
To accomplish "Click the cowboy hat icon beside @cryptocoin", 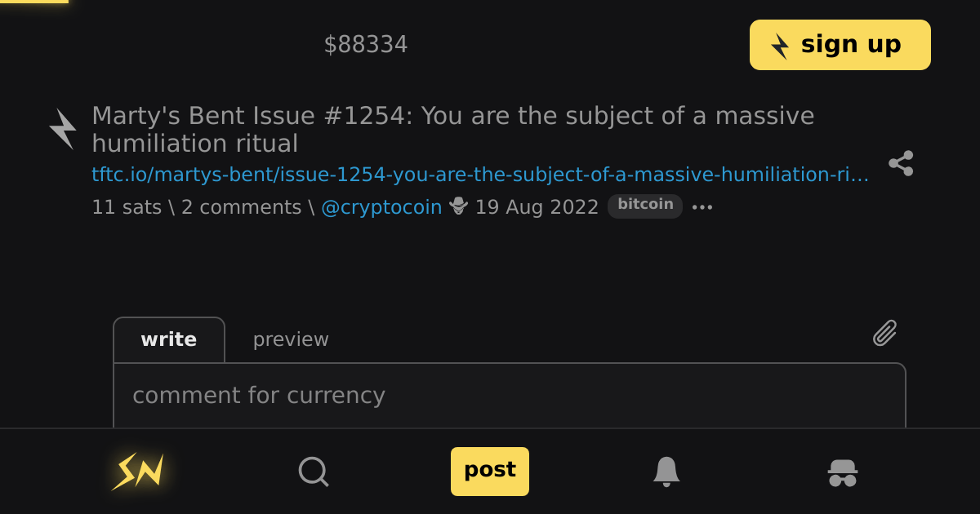I will 458,206.
